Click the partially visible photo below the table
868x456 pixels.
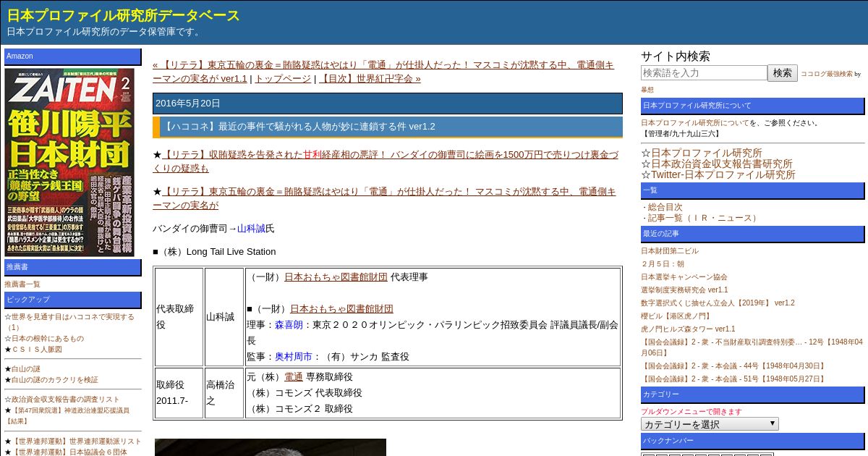coord(271,447)
